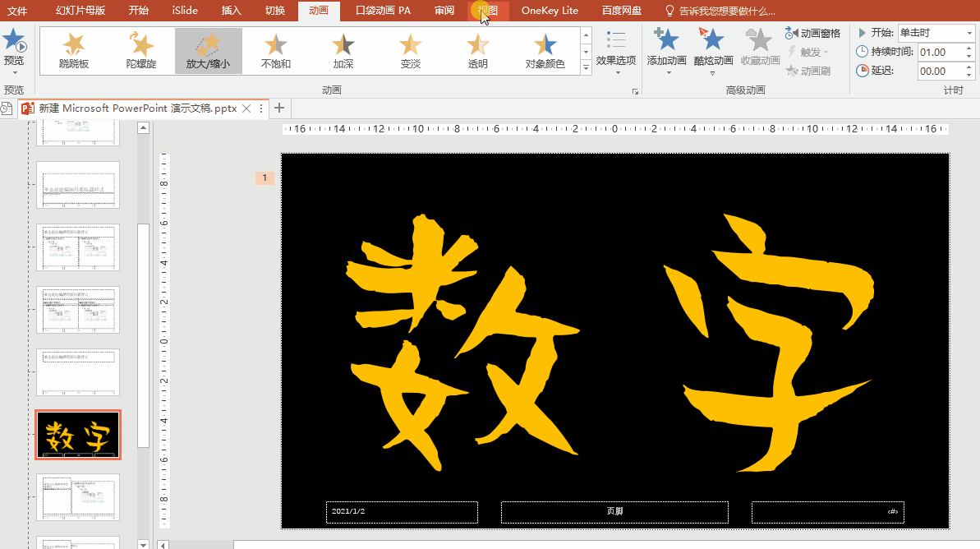Apply the 陀螺旋 (Spin) animation
Screen dimensions: 980x549
pyautogui.click(x=141, y=51)
